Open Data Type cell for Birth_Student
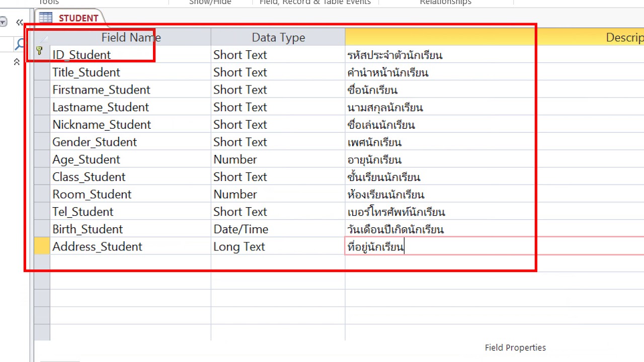Viewport: 644px width, 362px height. click(278, 229)
